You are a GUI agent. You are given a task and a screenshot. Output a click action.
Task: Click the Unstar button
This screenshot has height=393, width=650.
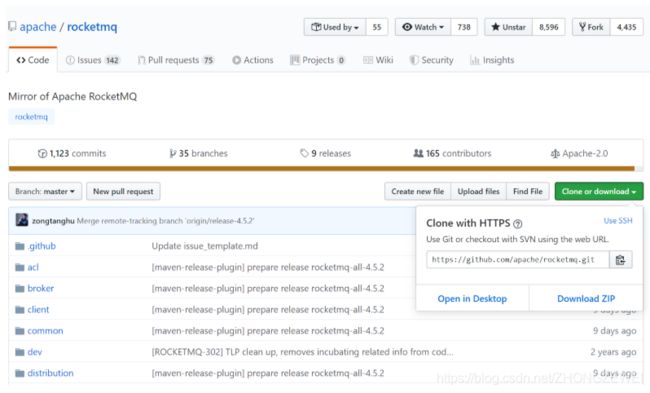508,27
